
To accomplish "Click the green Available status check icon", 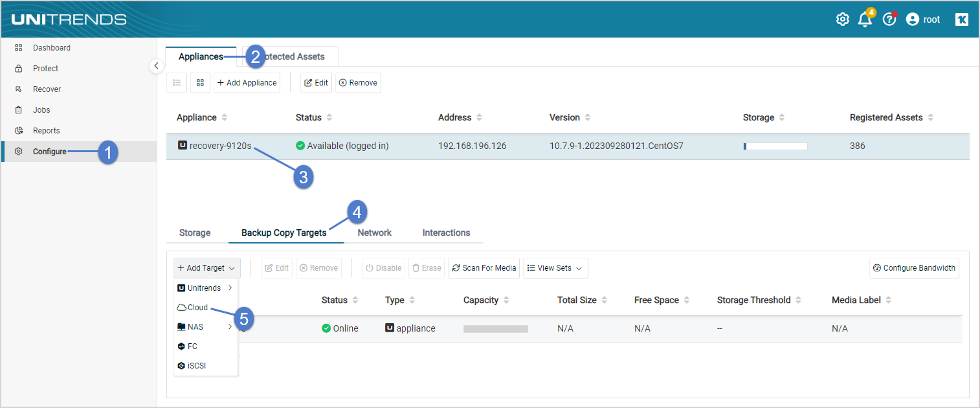I will [x=300, y=146].
